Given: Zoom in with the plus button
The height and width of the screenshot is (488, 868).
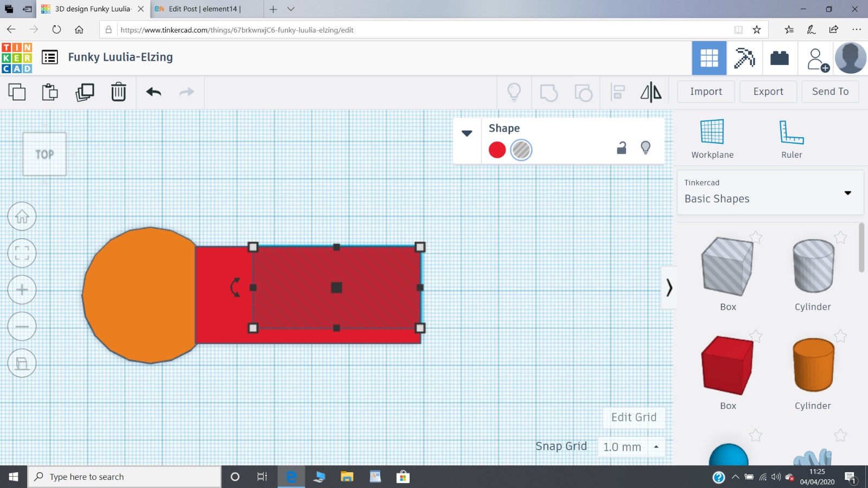Looking at the screenshot, I should point(22,290).
